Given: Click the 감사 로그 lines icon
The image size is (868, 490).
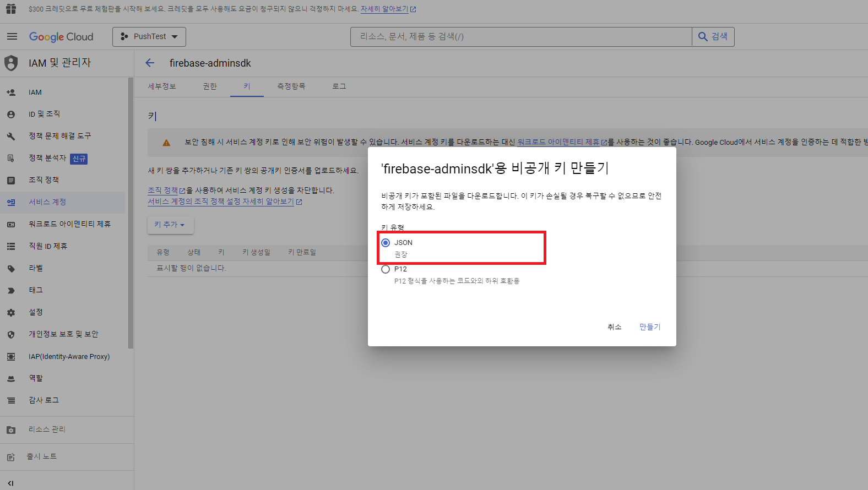Looking at the screenshot, I should pyautogui.click(x=11, y=401).
